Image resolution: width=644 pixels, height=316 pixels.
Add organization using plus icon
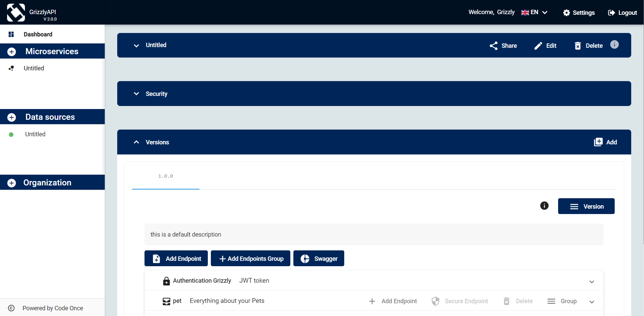point(11,183)
